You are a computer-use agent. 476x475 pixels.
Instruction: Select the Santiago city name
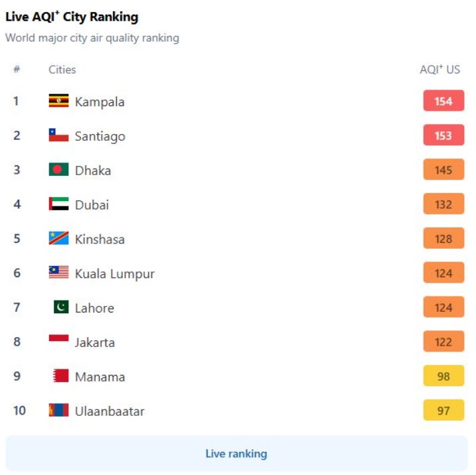[x=100, y=137]
